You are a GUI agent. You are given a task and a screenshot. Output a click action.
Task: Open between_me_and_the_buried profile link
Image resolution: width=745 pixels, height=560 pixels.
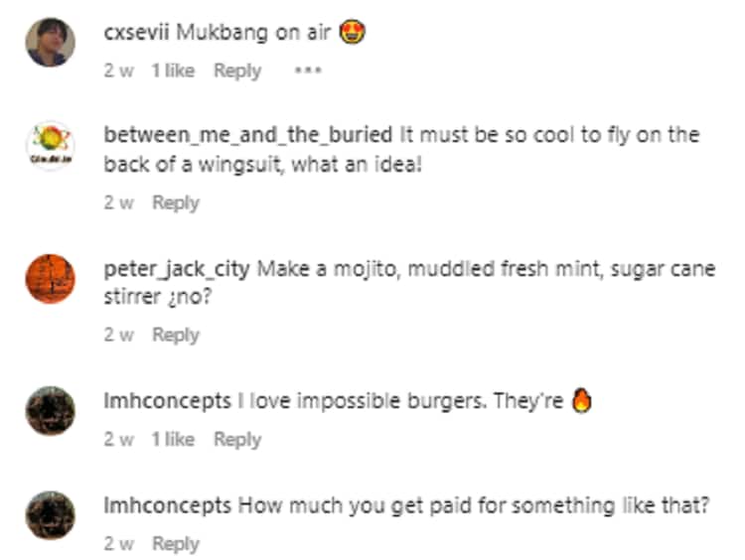point(248,134)
